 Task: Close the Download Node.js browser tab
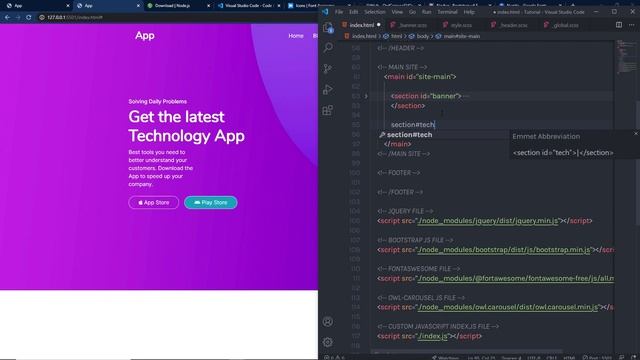(209, 6)
